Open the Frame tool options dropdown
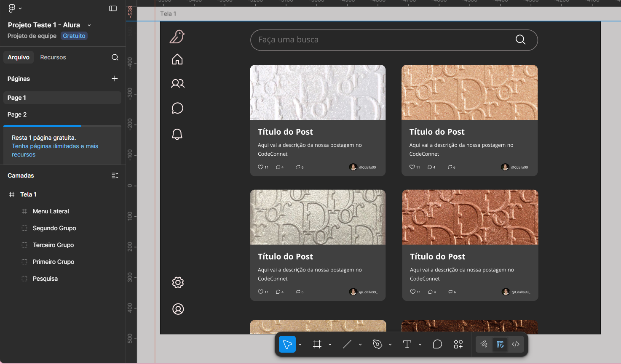 pos(330,345)
